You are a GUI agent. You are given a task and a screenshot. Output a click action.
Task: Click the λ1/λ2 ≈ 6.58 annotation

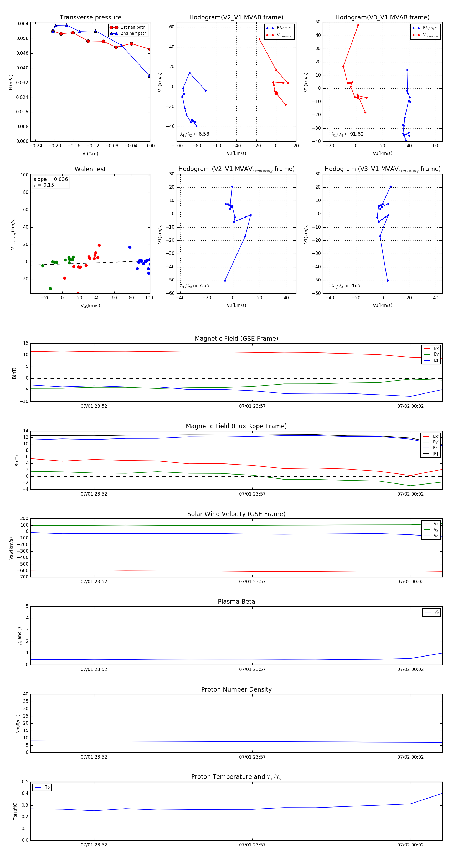click(x=194, y=134)
